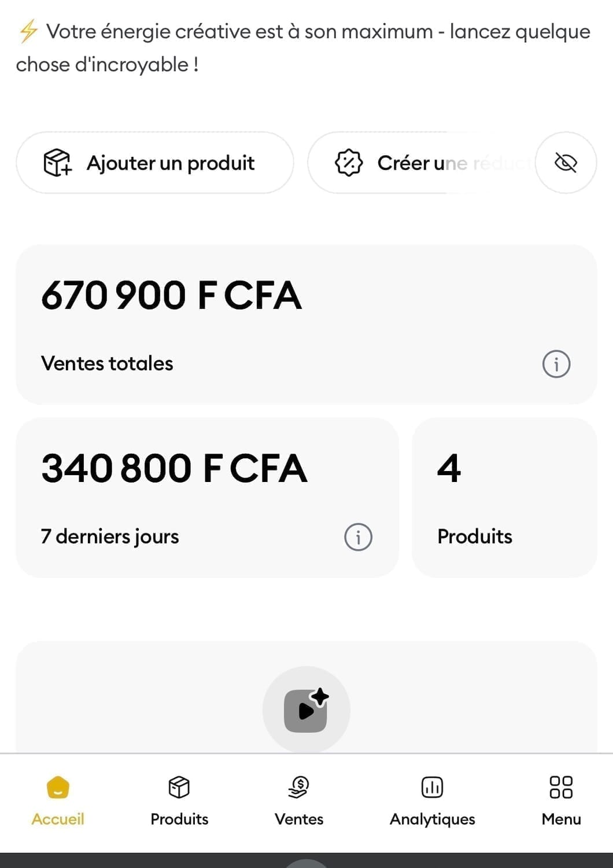This screenshot has width=613, height=868.
Task: Go to the Ventes tab
Action: click(x=299, y=801)
